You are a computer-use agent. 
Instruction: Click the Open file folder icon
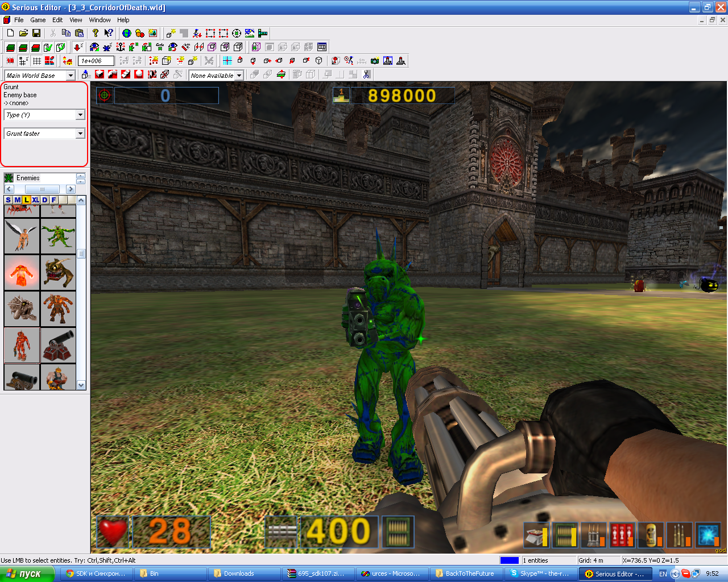(23, 33)
